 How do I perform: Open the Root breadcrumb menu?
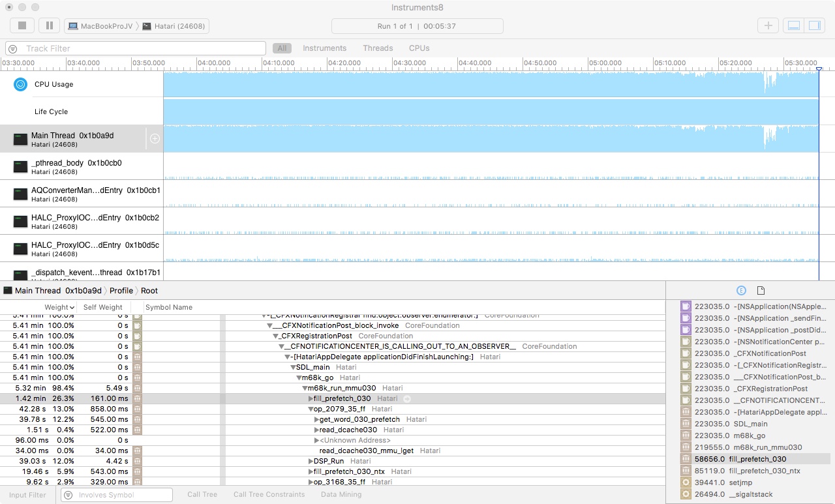[x=149, y=291]
